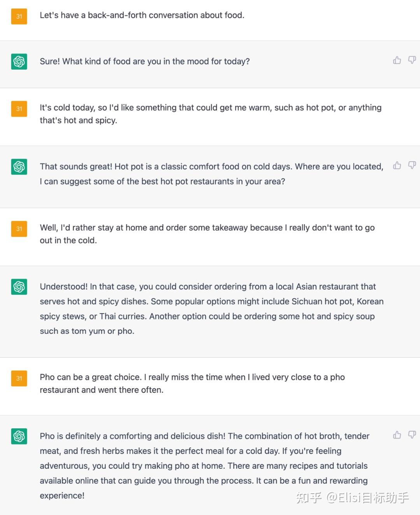Click the 'Pho can be a great choice' message

click(192, 383)
